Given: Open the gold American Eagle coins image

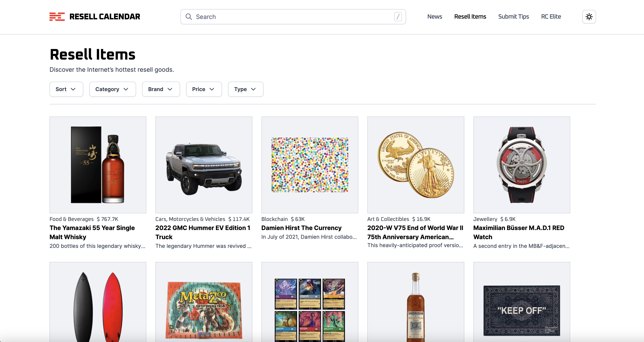Looking at the screenshot, I should tap(416, 165).
